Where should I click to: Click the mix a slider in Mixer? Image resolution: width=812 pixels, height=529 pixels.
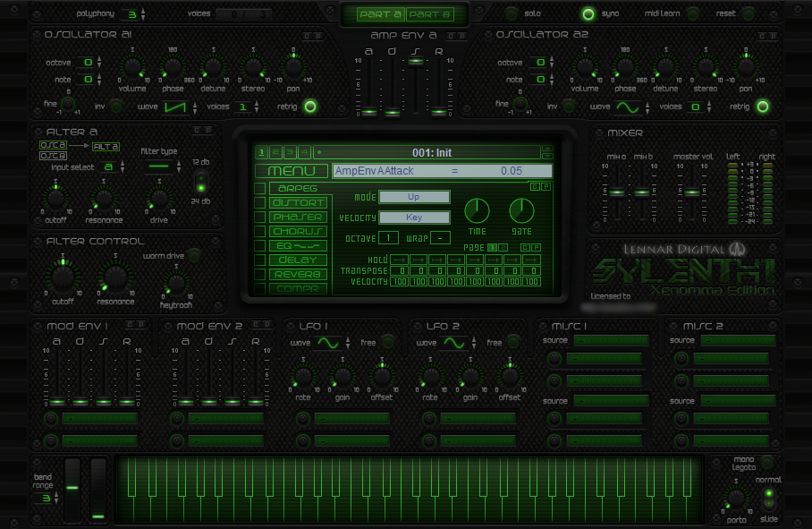point(617,192)
